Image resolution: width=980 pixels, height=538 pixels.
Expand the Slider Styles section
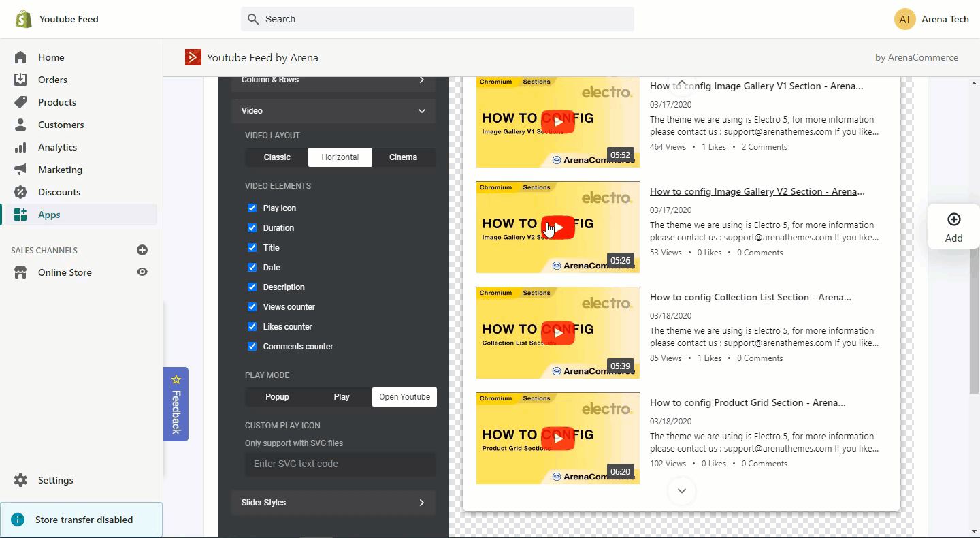(333, 503)
